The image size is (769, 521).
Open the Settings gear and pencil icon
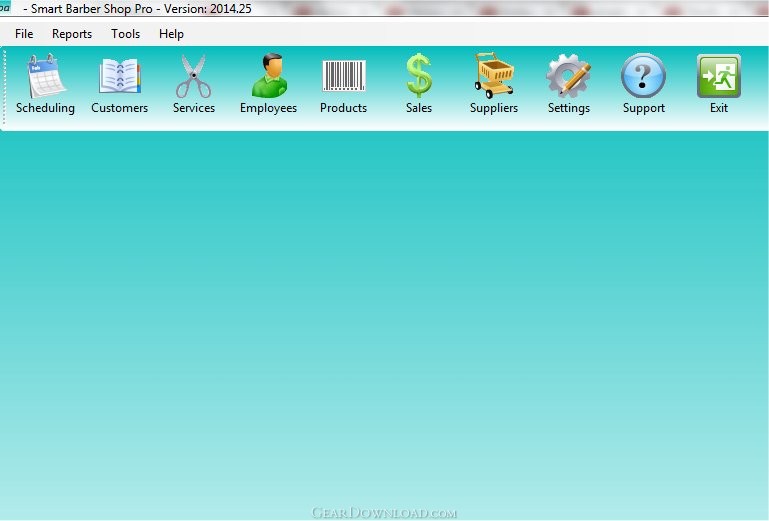click(x=569, y=76)
